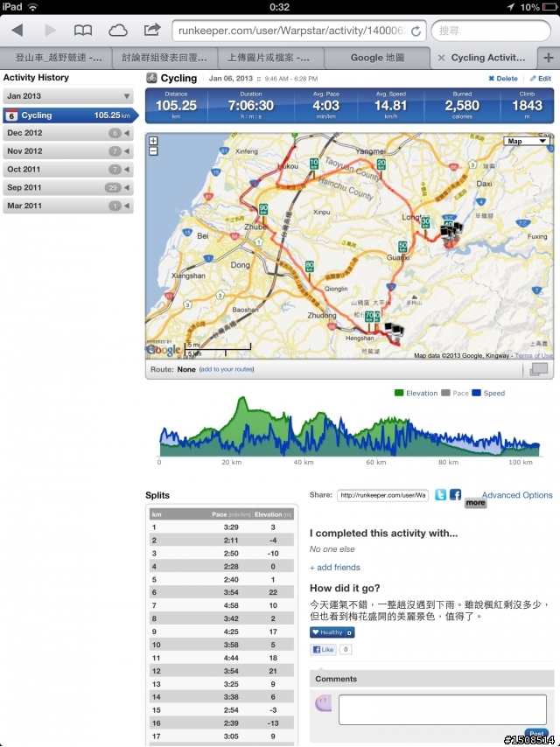Click the Edit activity link
This screenshot has height=747, width=560.
541,79
